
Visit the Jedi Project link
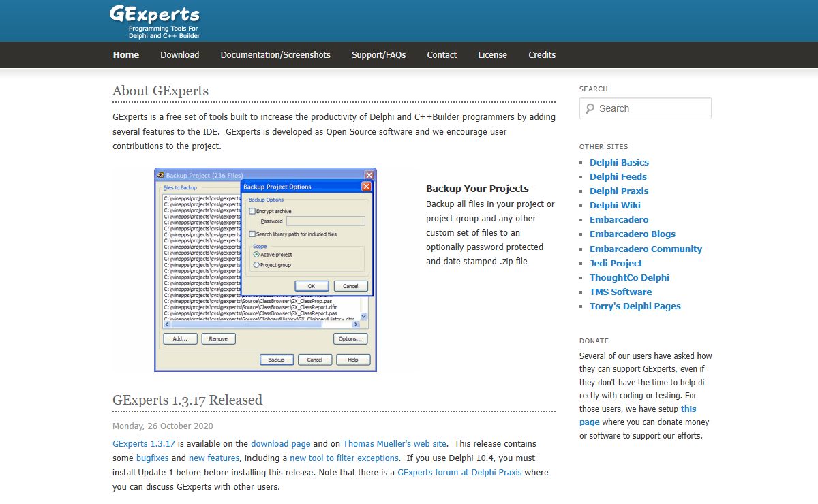[616, 263]
